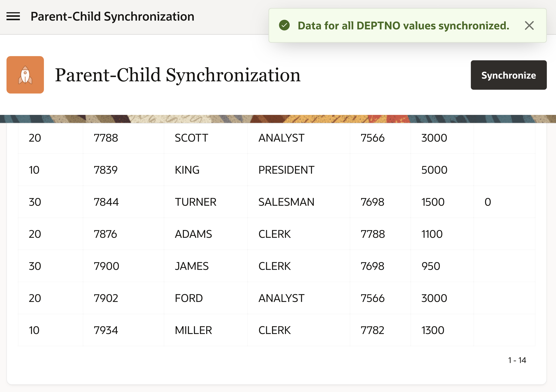
Task: Open the navigation hamburger menu
Action: (x=14, y=16)
